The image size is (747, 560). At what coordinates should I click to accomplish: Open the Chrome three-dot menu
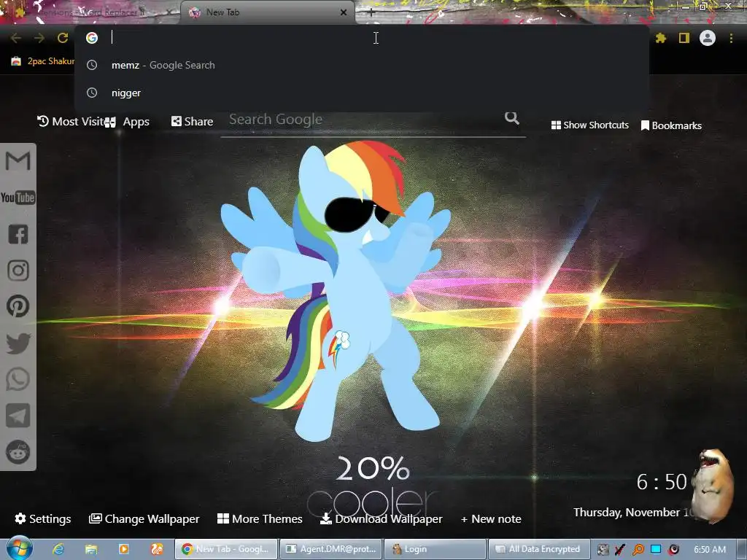731,38
